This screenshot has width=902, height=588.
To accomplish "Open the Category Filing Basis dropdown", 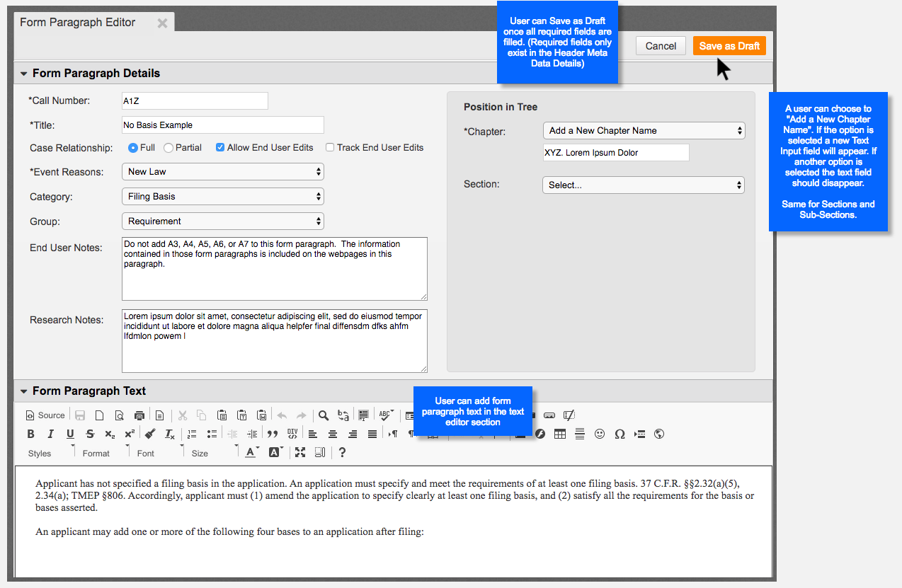I will 223,196.
